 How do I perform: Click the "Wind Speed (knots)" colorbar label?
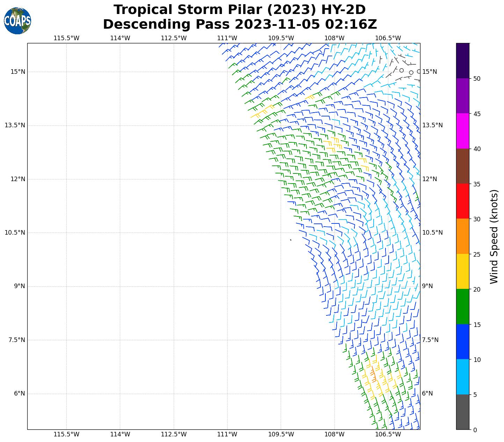pos(494,236)
